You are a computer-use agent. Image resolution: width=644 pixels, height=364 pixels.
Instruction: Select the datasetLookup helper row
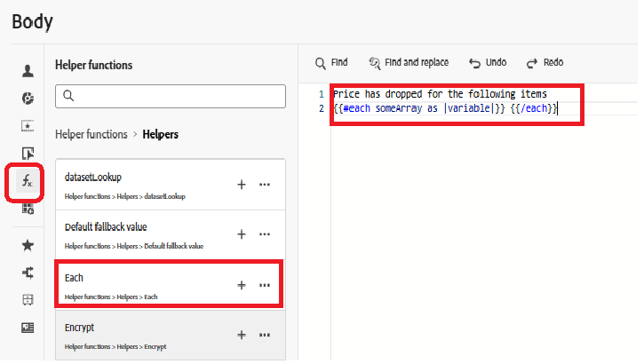click(x=171, y=185)
